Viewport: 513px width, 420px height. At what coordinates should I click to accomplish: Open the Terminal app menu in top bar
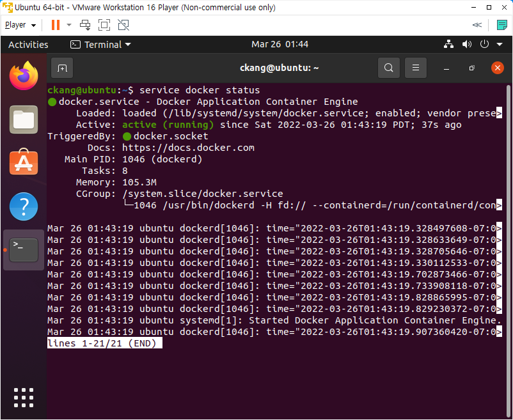tap(100, 45)
